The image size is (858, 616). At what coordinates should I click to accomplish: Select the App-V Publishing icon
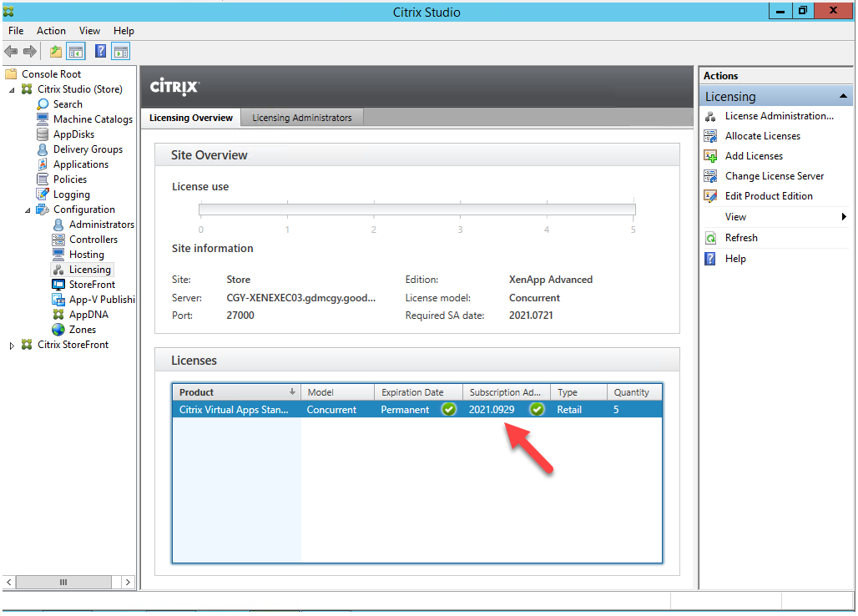(58, 300)
